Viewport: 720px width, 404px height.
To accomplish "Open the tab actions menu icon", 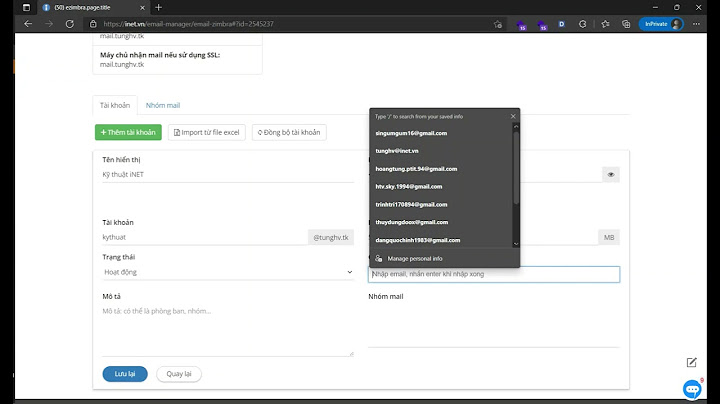I will [x=26, y=7].
